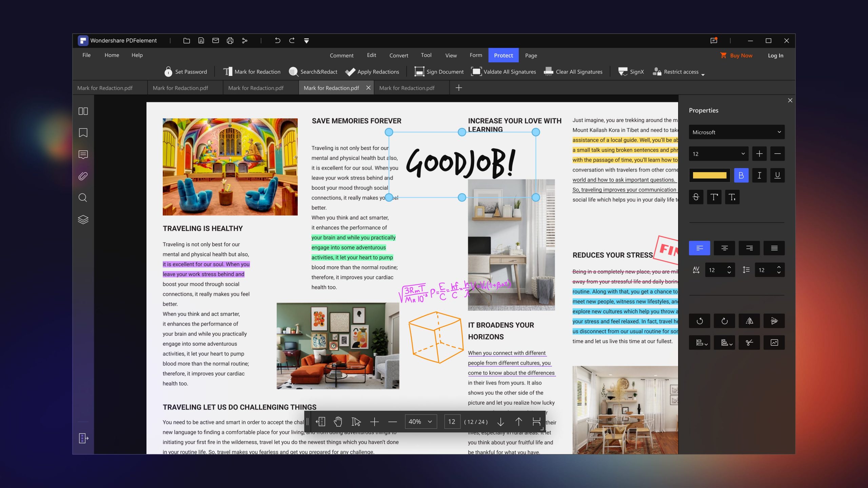Viewport: 868px width, 488px height.
Task: Click Apply Redactions
Action: (x=372, y=72)
